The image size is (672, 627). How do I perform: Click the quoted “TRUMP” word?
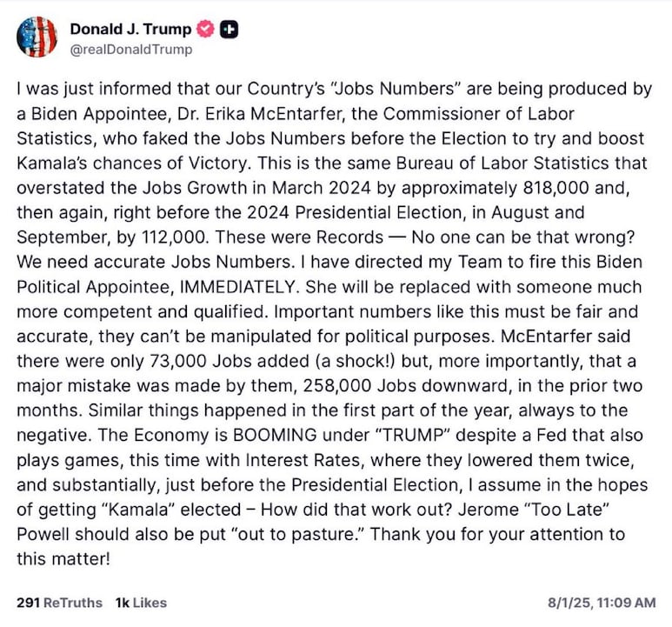pyautogui.click(x=412, y=435)
